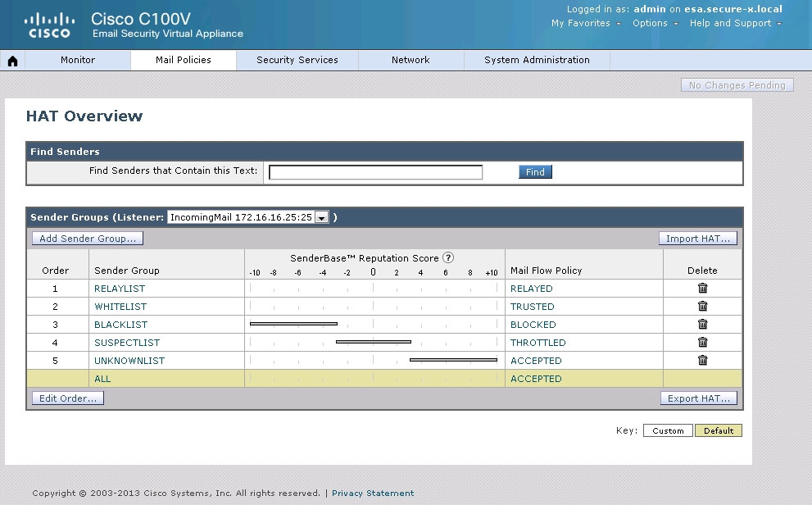Expand the Options menu

coord(654,23)
